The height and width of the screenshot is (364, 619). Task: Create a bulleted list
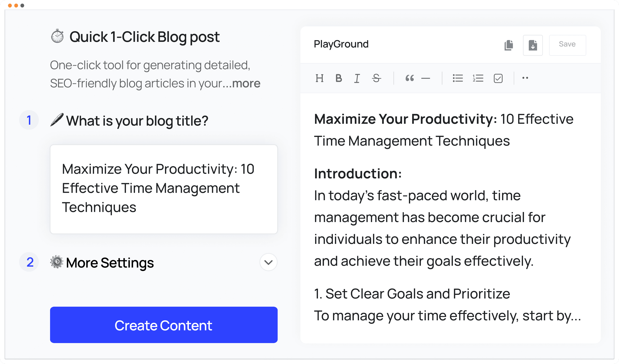pyautogui.click(x=458, y=78)
